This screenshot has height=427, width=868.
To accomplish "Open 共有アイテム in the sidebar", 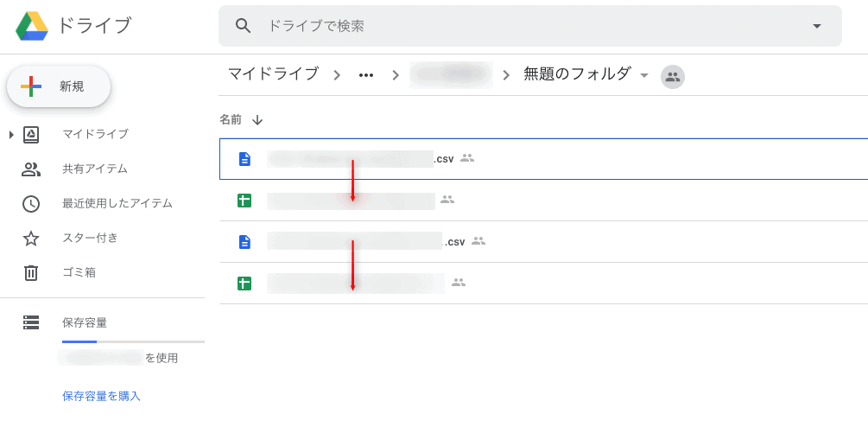I will coord(94,169).
